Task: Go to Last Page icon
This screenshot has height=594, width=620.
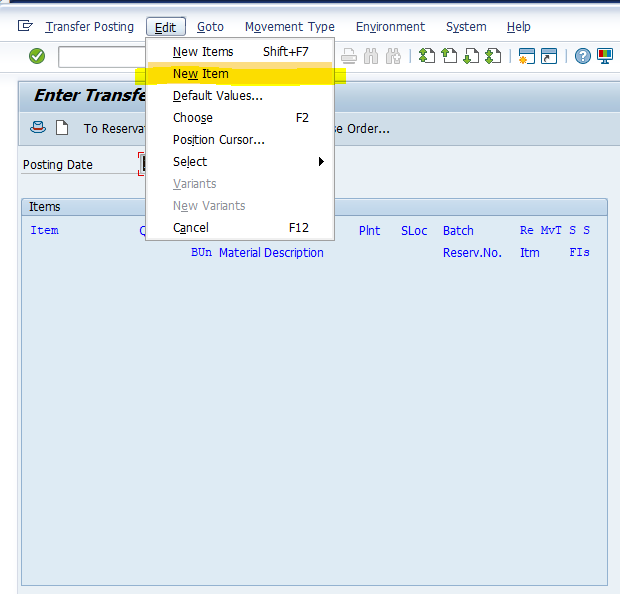Action: [493, 56]
